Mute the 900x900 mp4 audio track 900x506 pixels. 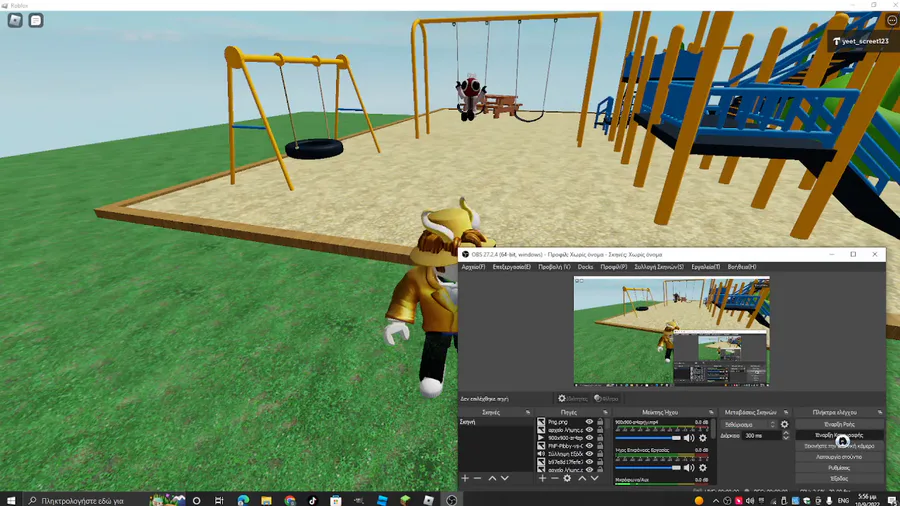tap(689, 438)
